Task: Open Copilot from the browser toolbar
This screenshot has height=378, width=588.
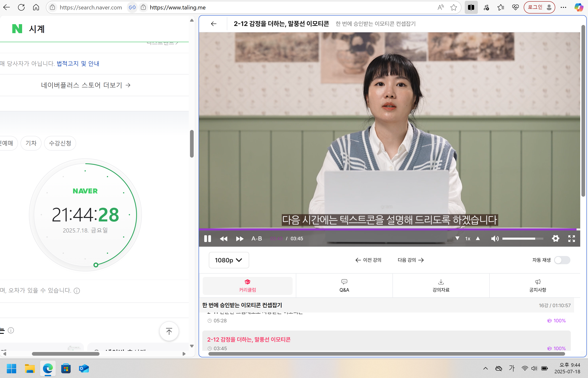Action: [578, 7]
